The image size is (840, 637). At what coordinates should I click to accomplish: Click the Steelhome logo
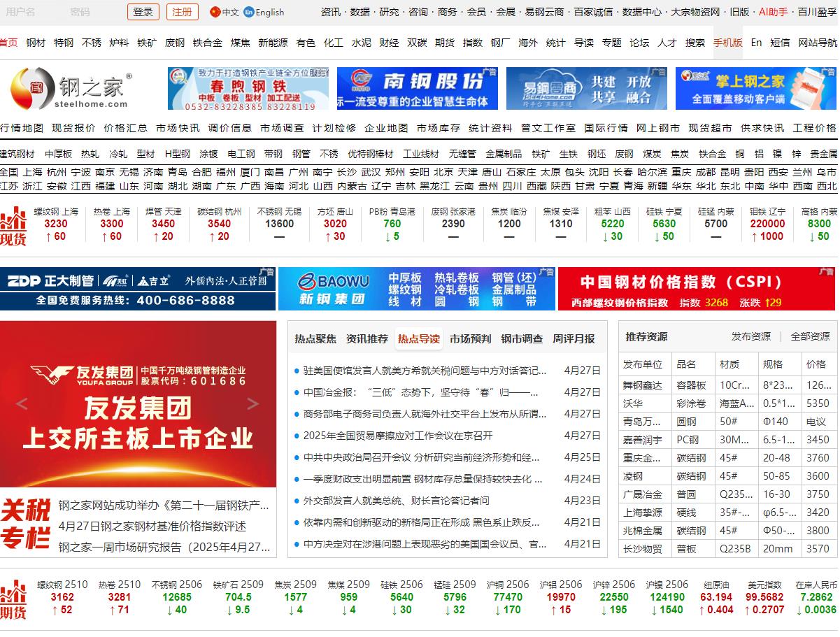pyautogui.click(x=70, y=89)
